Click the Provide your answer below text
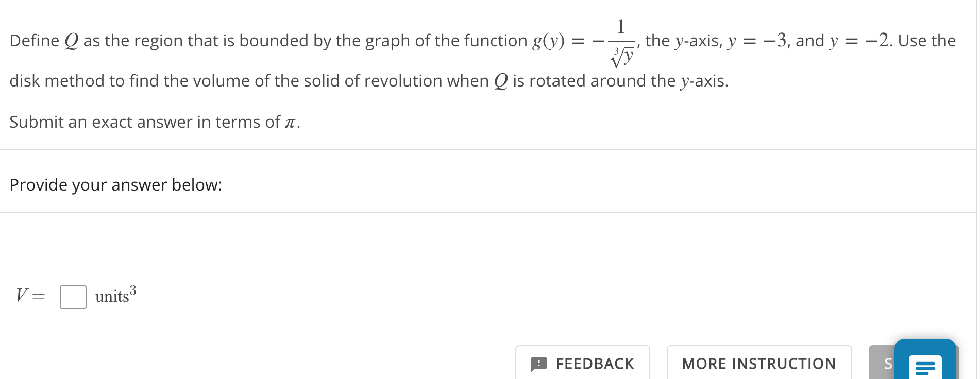 point(115,185)
